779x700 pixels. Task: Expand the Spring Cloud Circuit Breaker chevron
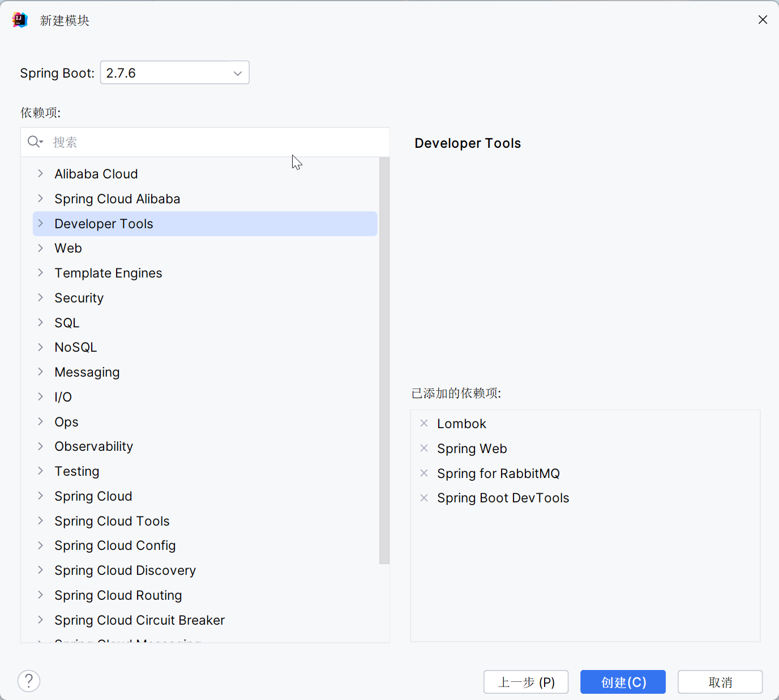pos(40,620)
